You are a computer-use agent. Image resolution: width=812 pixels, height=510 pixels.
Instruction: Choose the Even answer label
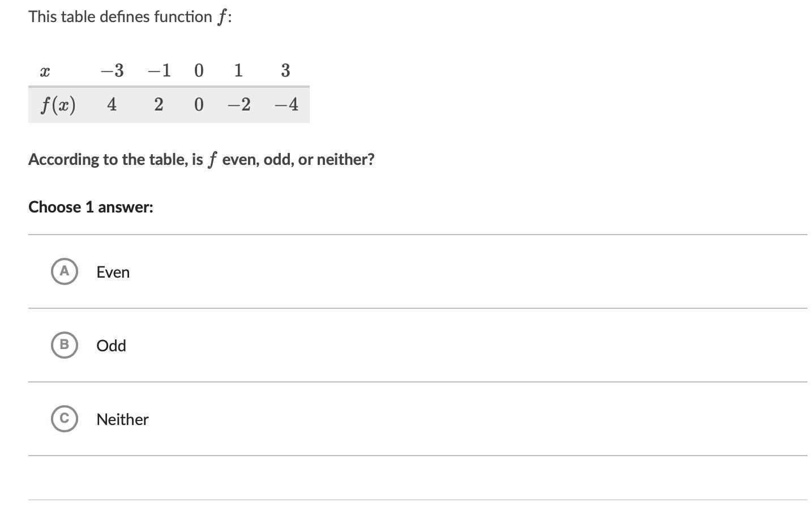click(x=113, y=272)
